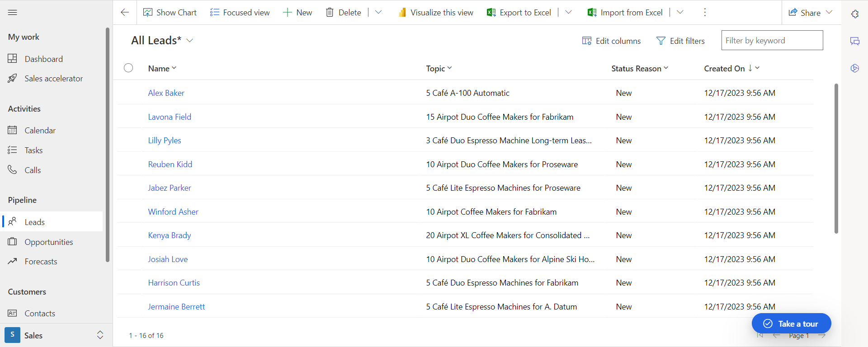Open Show Chart pane
The width and height of the screenshot is (868, 347).
170,12
